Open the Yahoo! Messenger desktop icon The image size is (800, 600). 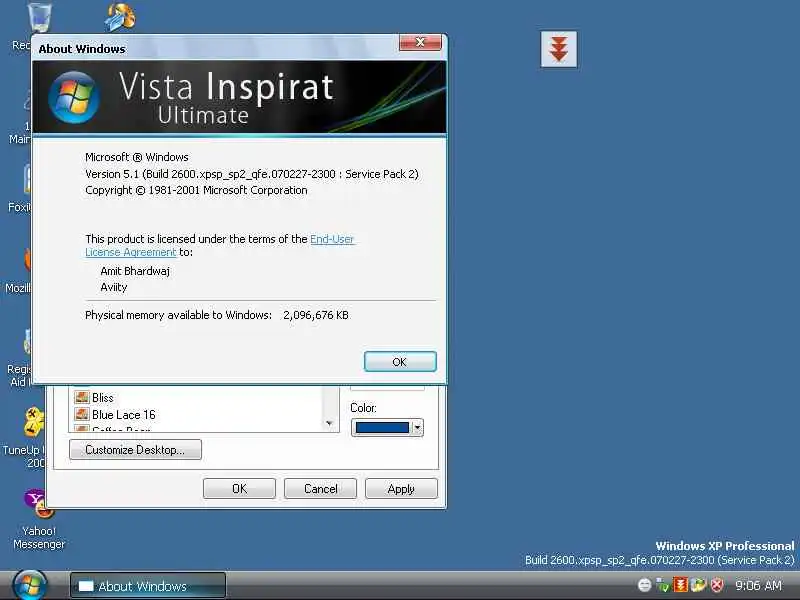pyautogui.click(x=39, y=518)
